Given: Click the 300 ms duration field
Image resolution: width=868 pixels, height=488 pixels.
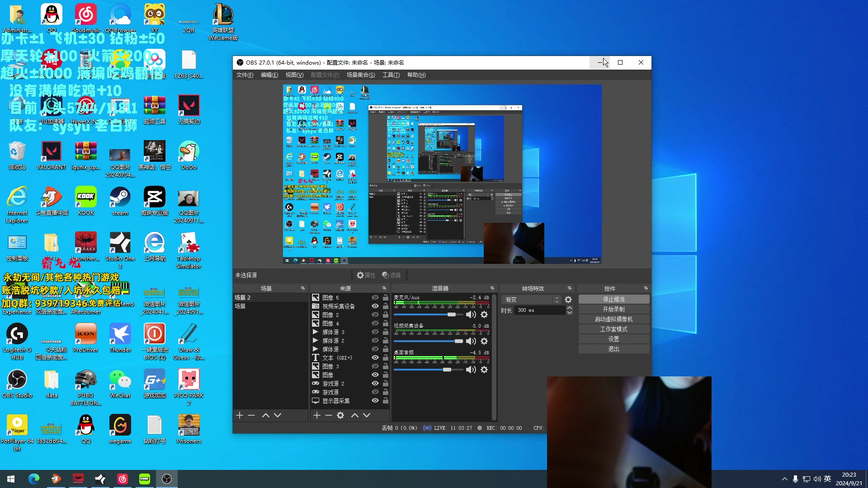Looking at the screenshot, I should click(x=540, y=310).
